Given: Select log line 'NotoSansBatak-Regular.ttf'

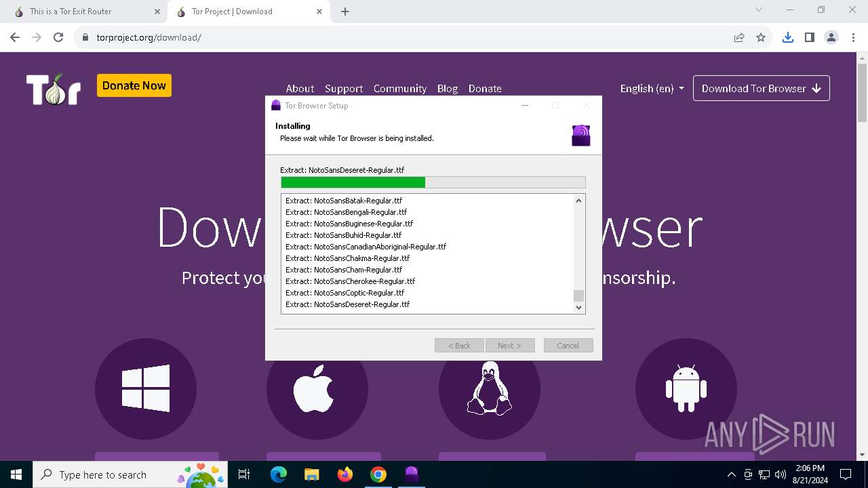Looking at the screenshot, I should (x=343, y=201).
